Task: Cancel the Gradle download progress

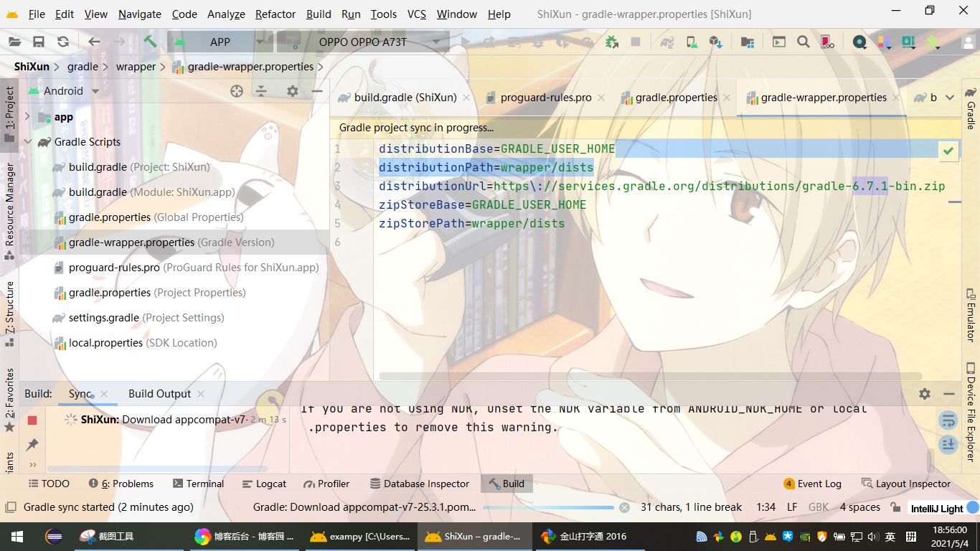Action: pyautogui.click(x=624, y=507)
